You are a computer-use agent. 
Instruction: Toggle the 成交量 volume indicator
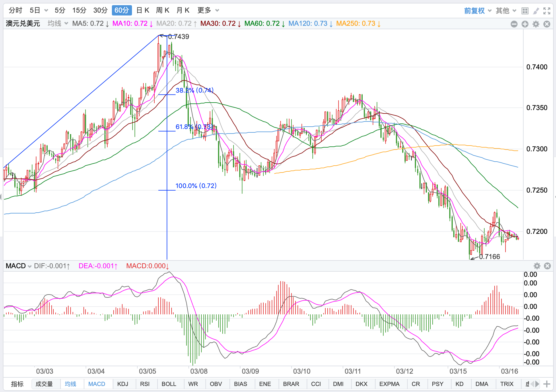click(44, 384)
